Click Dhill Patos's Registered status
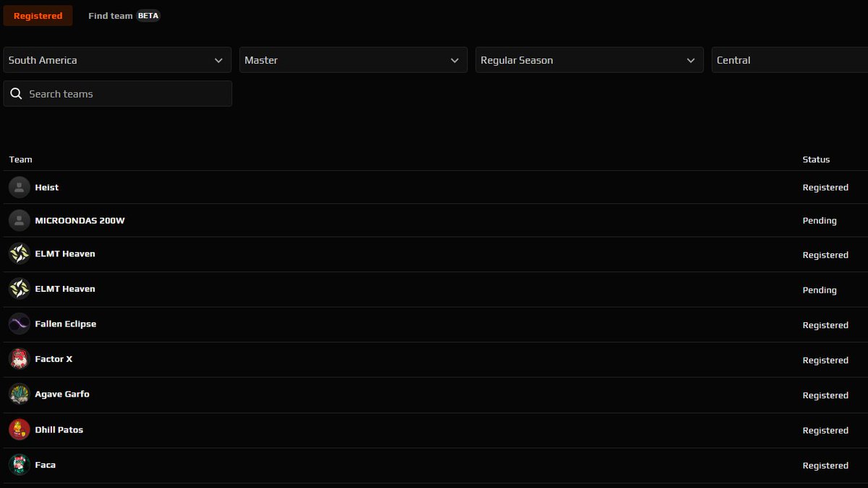Screen dimensions: 868x488 [x=825, y=431]
